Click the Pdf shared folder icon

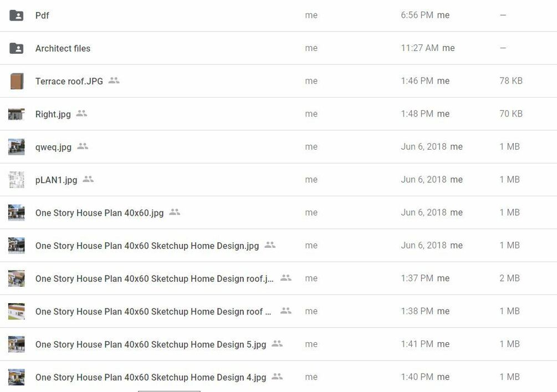[17, 16]
